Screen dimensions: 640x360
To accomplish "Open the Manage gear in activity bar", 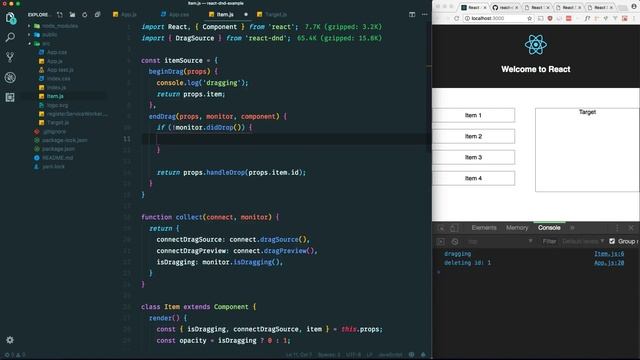I will click(10, 340).
